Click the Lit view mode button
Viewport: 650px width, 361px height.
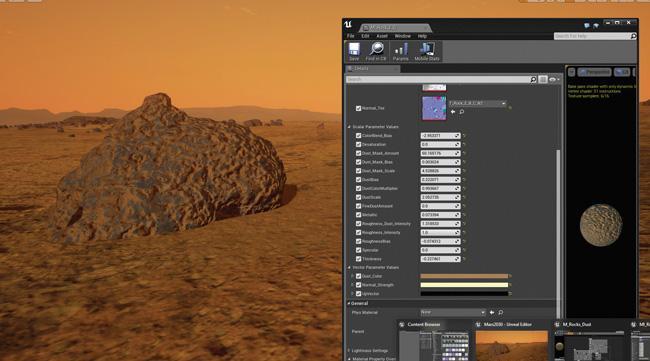coord(622,72)
